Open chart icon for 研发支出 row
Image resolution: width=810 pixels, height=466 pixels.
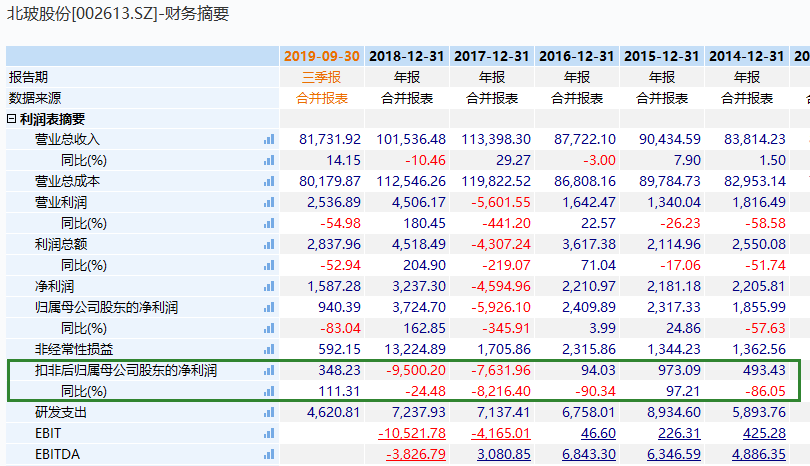pos(269,413)
